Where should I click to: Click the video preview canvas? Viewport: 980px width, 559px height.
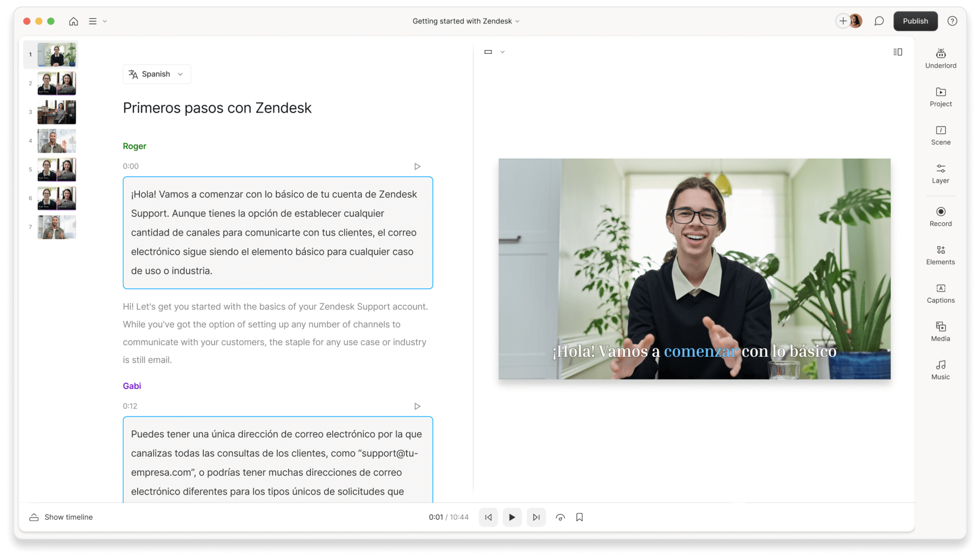pyautogui.click(x=694, y=268)
